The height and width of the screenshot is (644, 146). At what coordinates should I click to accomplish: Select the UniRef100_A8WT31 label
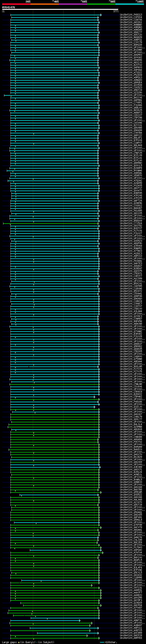[x=131, y=620]
